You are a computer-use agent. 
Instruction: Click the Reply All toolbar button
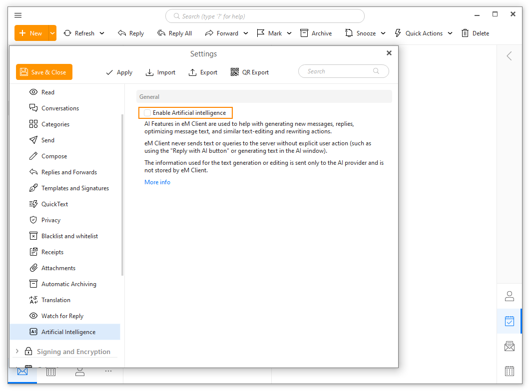click(x=174, y=33)
